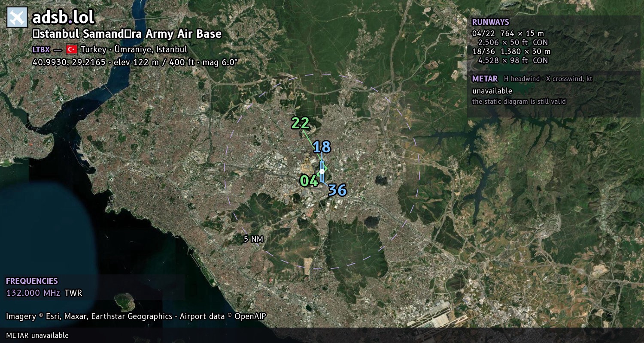644x343 pixels.
Task: Click the METAR unavailable value
Action: click(492, 91)
